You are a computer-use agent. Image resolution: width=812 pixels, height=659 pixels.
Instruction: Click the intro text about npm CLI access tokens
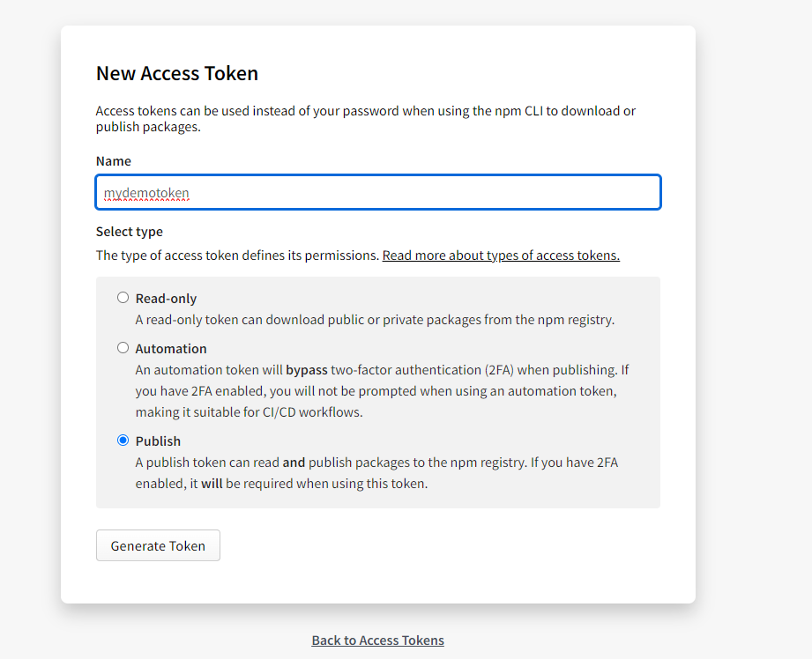(x=365, y=119)
